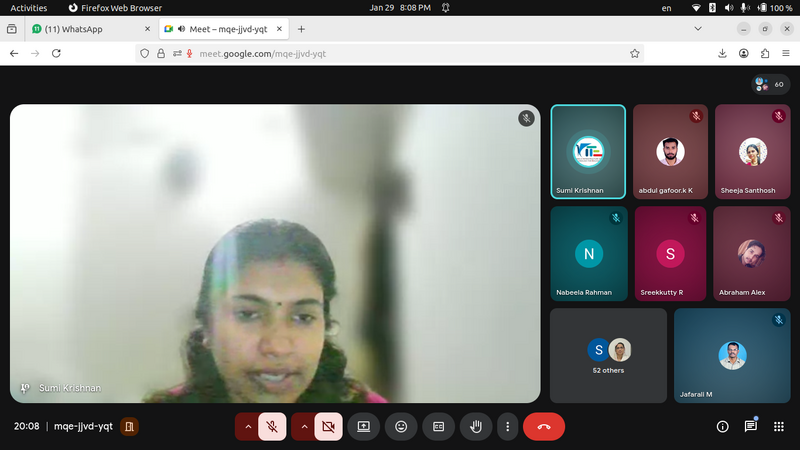
Task: Open the three-dot more options menu
Action: click(x=508, y=427)
